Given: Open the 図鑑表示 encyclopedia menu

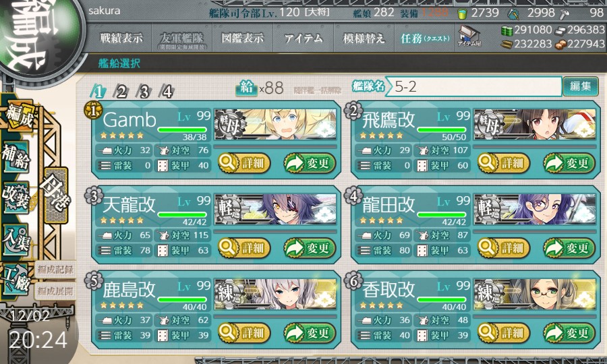Looking at the screenshot, I should (242, 38).
